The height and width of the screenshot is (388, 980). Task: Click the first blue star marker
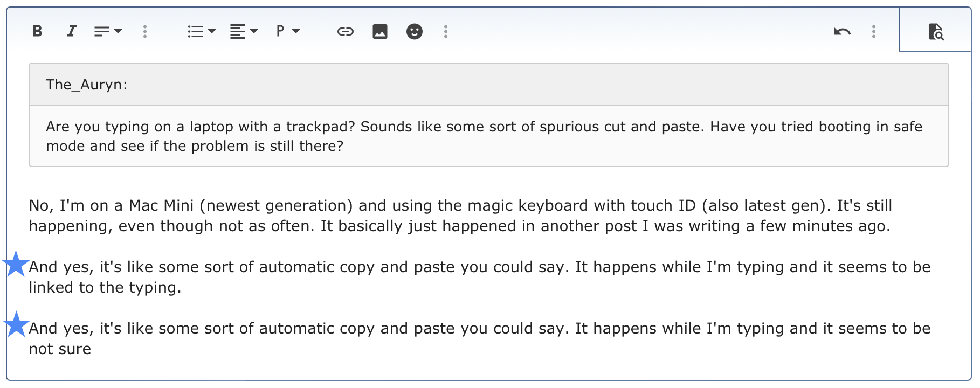coord(16,264)
